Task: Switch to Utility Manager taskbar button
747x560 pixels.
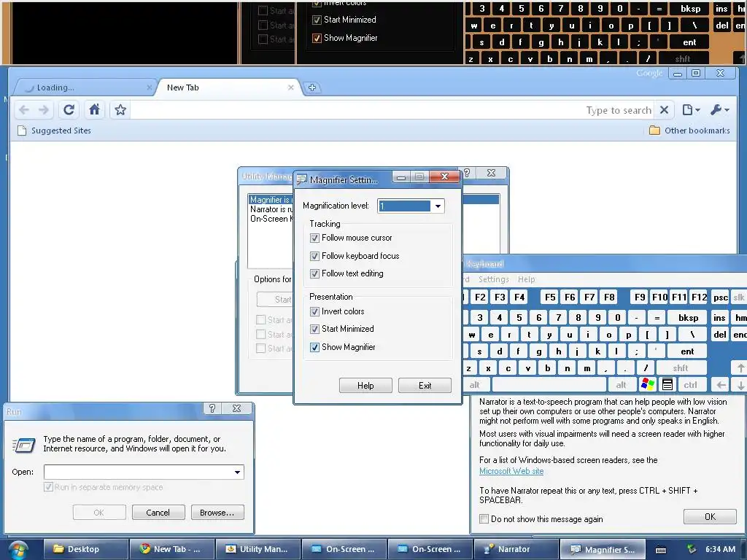Action: [258, 549]
